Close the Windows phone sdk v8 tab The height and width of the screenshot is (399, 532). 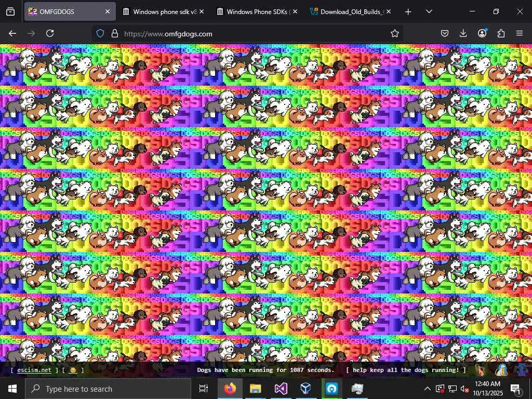[202, 11]
